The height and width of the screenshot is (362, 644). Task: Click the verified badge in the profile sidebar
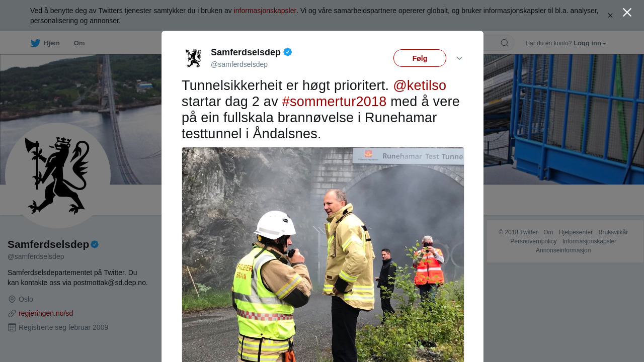click(x=95, y=244)
